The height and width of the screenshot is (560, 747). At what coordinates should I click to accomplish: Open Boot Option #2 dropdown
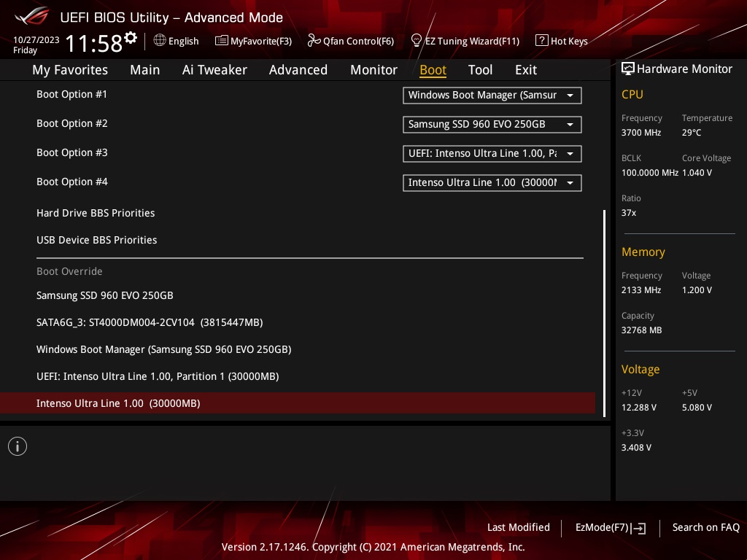492,124
